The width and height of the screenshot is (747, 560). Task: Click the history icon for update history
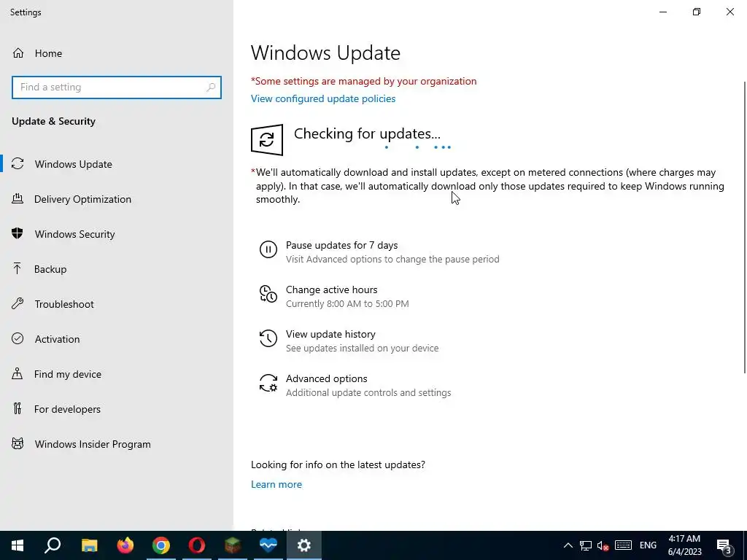(268, 338)
